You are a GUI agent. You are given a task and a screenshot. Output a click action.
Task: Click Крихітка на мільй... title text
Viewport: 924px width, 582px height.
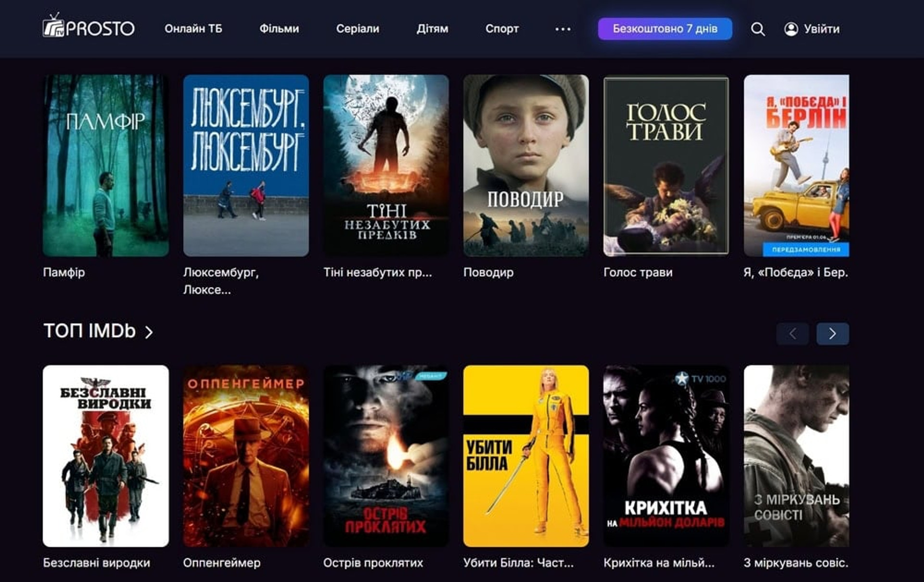point(659,563)
